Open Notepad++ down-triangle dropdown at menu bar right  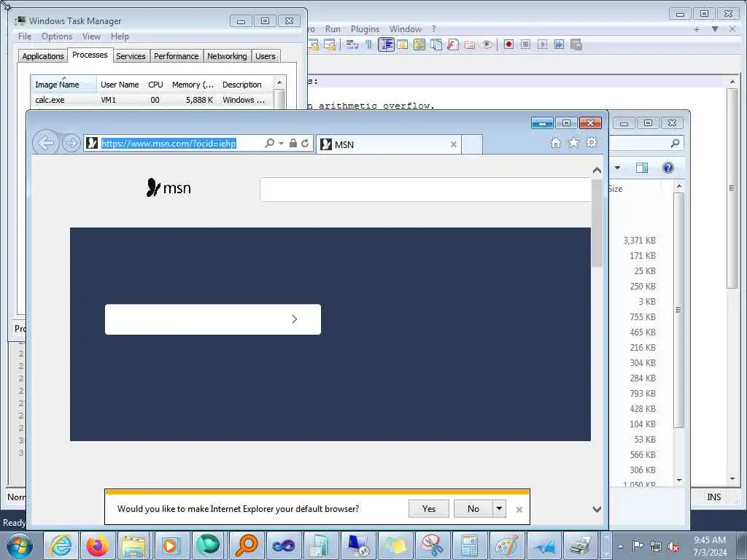[715, 29]
